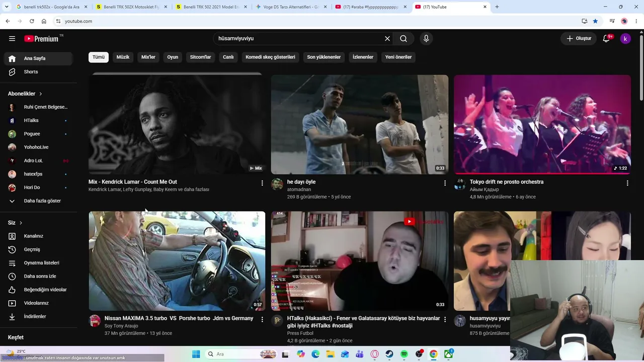Select the Canlı filter chip

click(228, 57)
